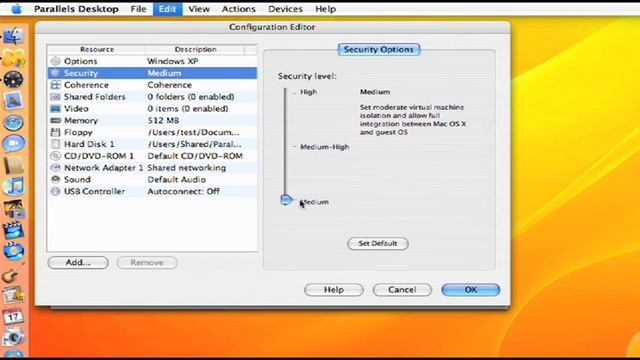Select the Hard Disk 1 resource row
640x360 pixels.
click(152, 144)
